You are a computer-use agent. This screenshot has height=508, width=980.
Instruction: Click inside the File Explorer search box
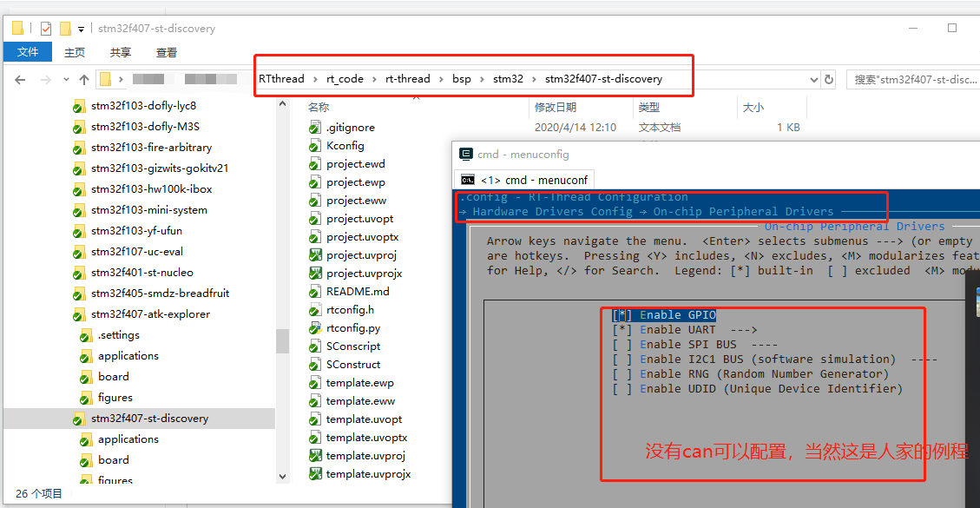coord(911,78)
